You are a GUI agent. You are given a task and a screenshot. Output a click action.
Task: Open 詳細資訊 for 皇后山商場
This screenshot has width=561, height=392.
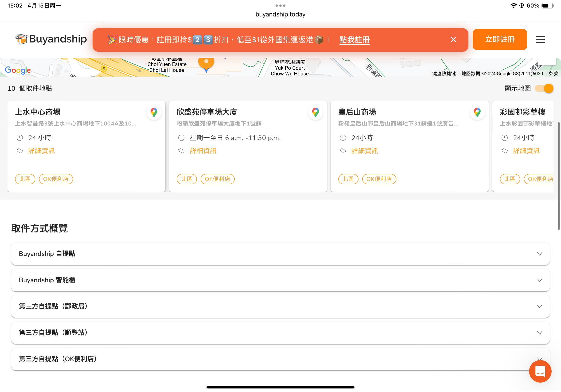click(x=365, y=151)
